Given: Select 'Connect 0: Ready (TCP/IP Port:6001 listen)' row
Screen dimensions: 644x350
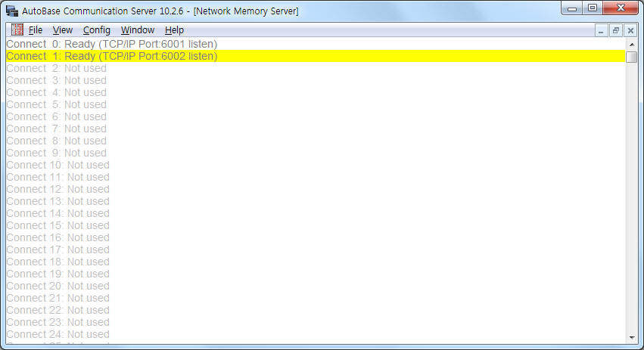Looking at the screenshot, I should (x=316, y=44).
